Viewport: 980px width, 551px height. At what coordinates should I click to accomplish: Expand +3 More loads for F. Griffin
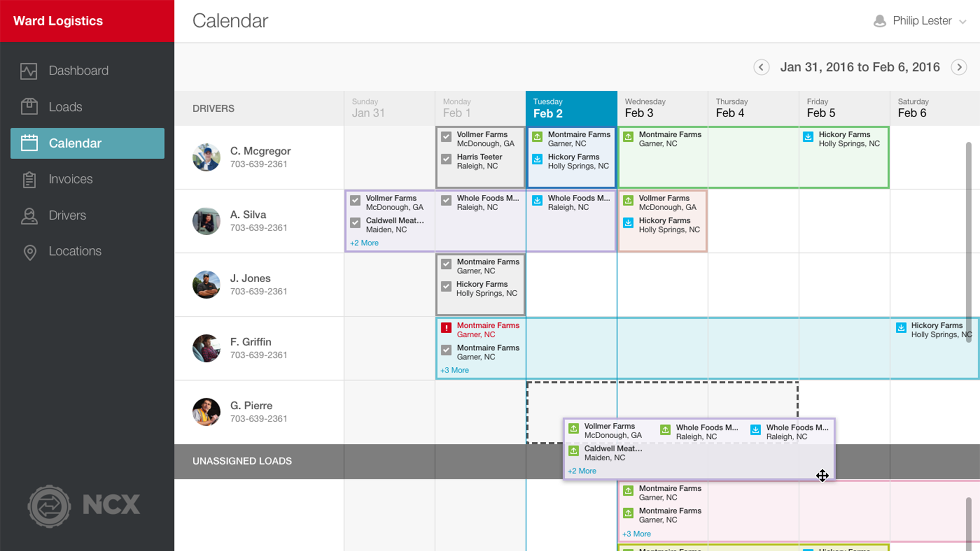[454, 370]
